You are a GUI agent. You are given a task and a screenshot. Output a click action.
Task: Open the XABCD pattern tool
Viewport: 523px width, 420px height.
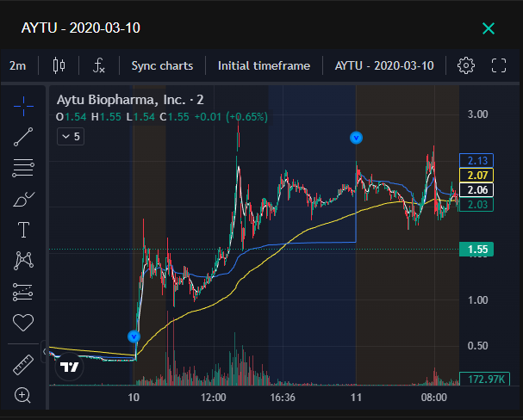click(x=23, y=260)
